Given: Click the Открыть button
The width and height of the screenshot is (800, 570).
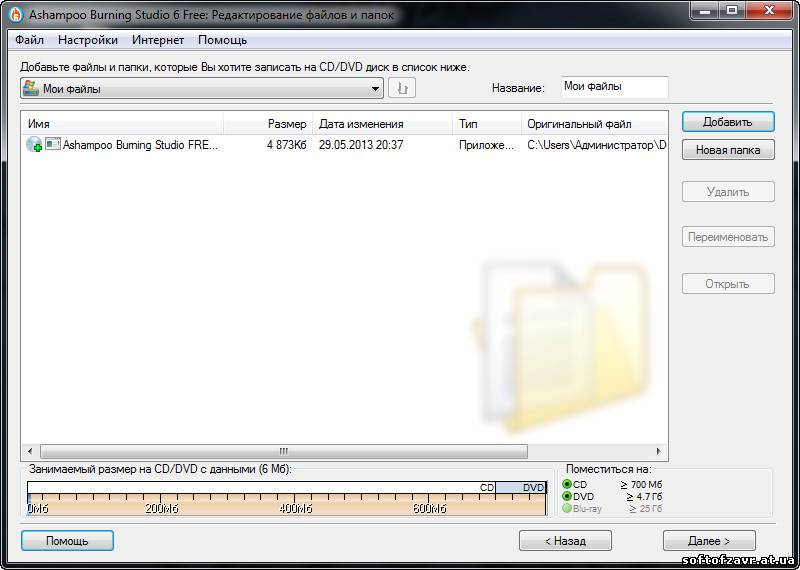Looking at the screenshot, I should (728, 284).
